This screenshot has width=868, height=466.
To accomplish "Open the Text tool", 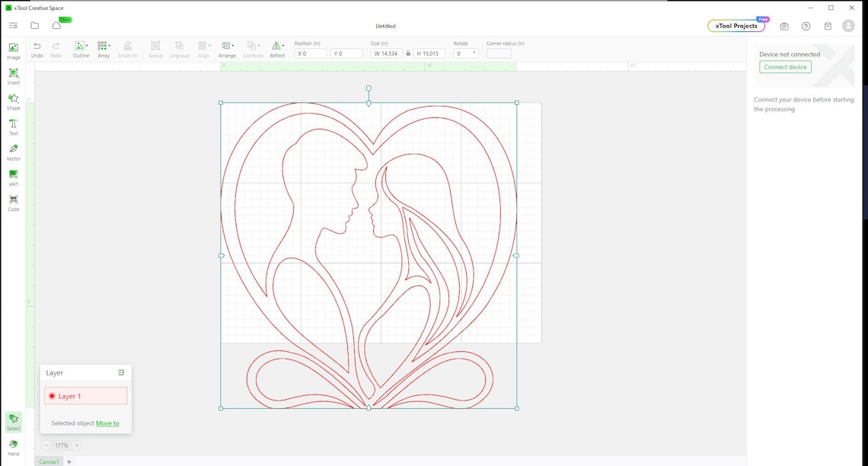I will coord(13,126).
